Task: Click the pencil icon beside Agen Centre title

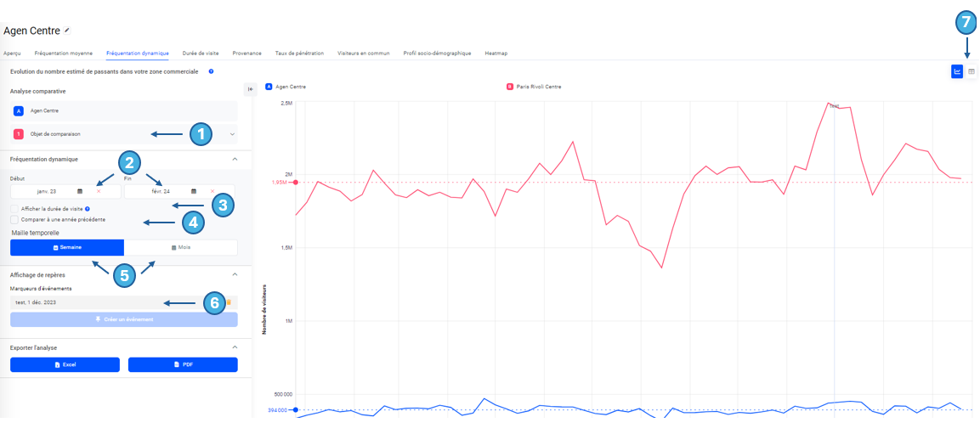Action: tap(67, 31)
